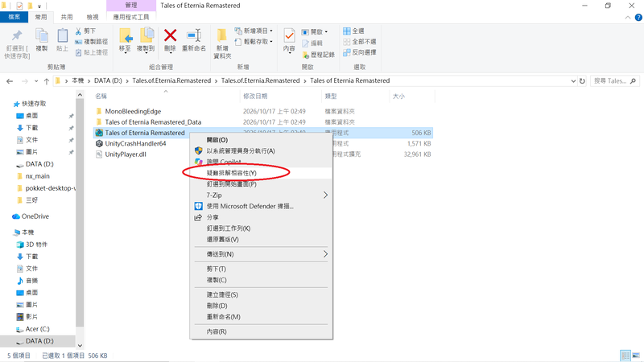This screenshot has width=644, height=362.
Task: Open 3D Objects in navigation pane
Action: coord(36,245)
